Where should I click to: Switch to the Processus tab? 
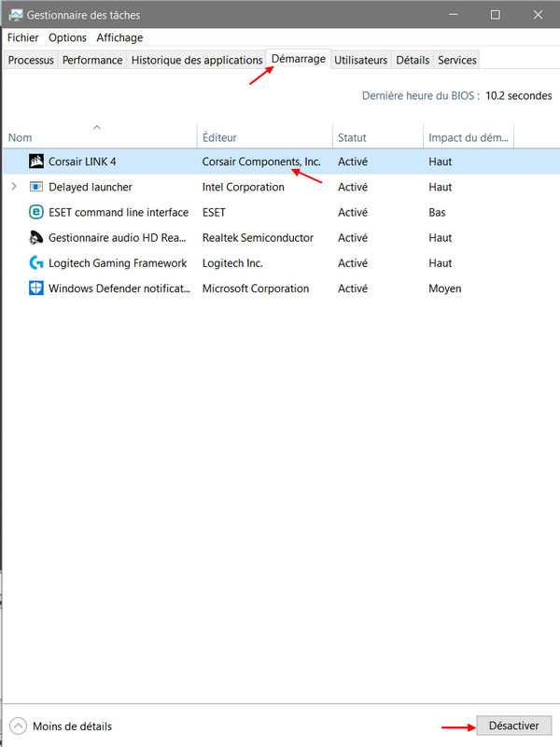pos(31,60)
